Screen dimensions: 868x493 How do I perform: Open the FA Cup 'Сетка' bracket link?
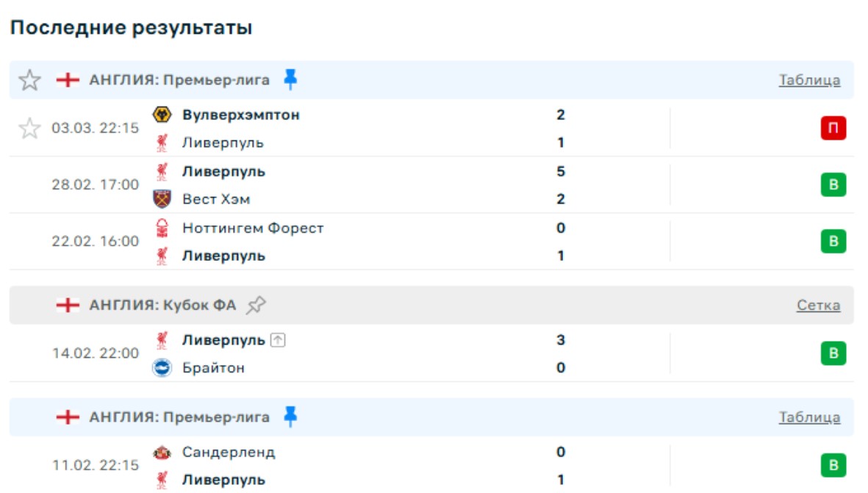[818, 305]
